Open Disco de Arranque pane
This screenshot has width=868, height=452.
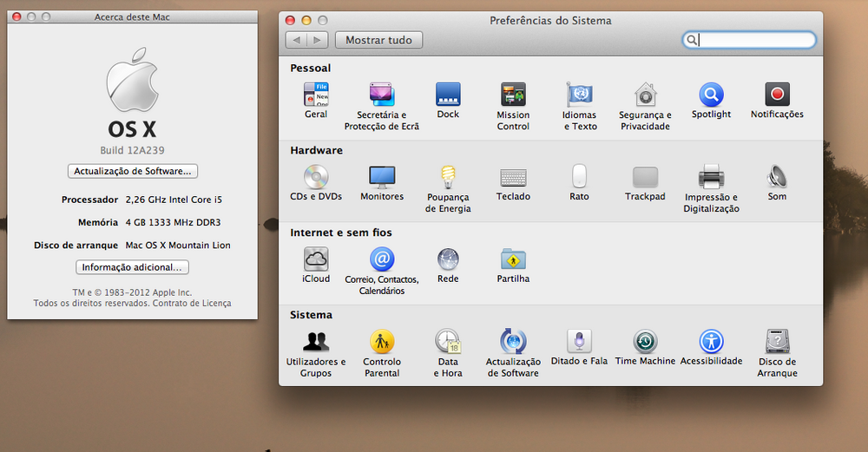pyautogui.click(x=777, y=353)
